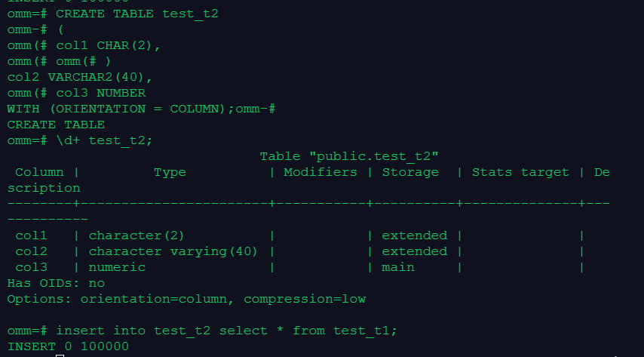Click the character varying(40) type value
Screen dimensions: 644x357
pos(173,251)
